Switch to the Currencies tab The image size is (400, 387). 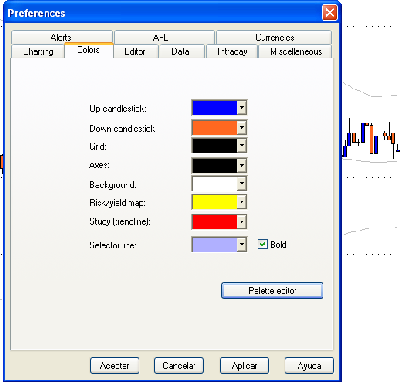(274, 37)
